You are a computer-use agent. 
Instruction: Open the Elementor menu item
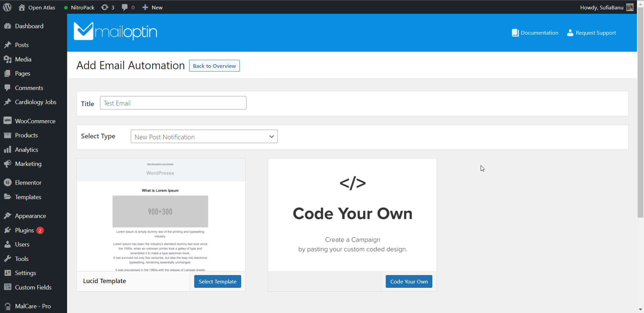pyautogui.click(x=34, y=183)
